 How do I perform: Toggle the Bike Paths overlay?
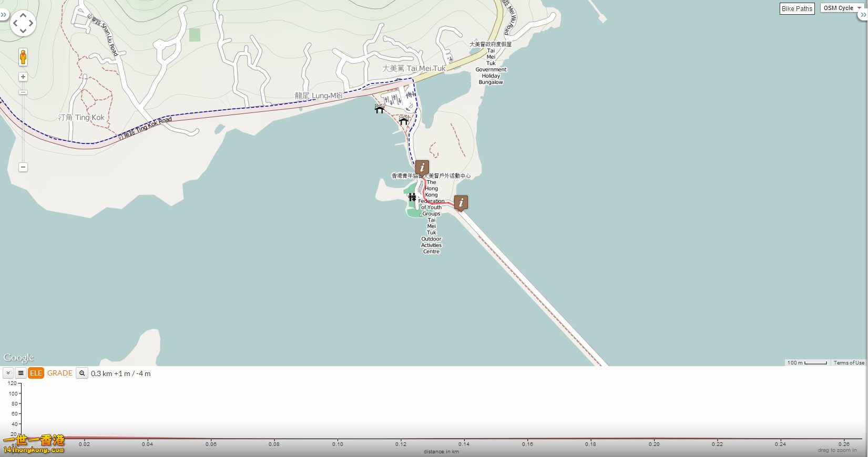coord(796,8)
